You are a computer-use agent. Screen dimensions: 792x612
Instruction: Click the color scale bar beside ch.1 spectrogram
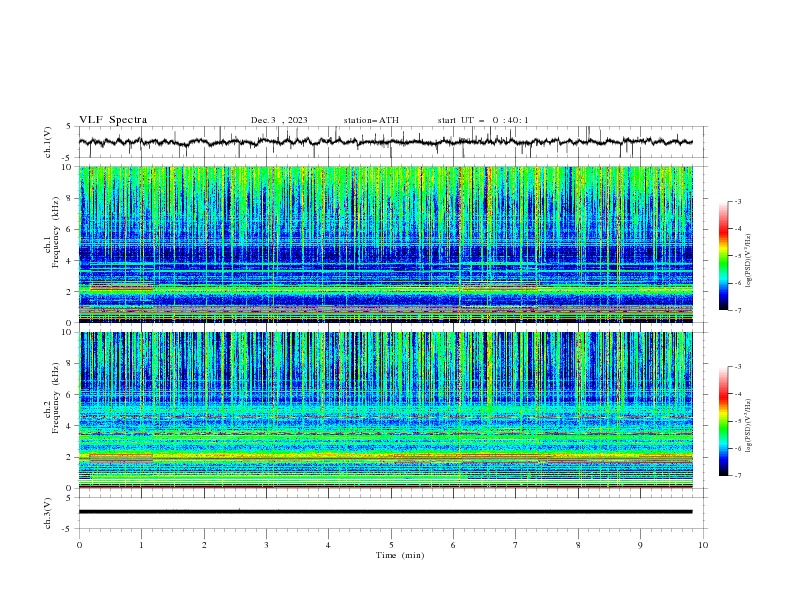click(x=723, y=256)
